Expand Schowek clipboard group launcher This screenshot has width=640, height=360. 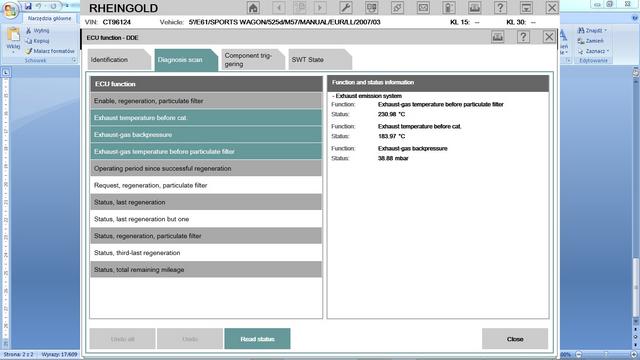(74, 60)
